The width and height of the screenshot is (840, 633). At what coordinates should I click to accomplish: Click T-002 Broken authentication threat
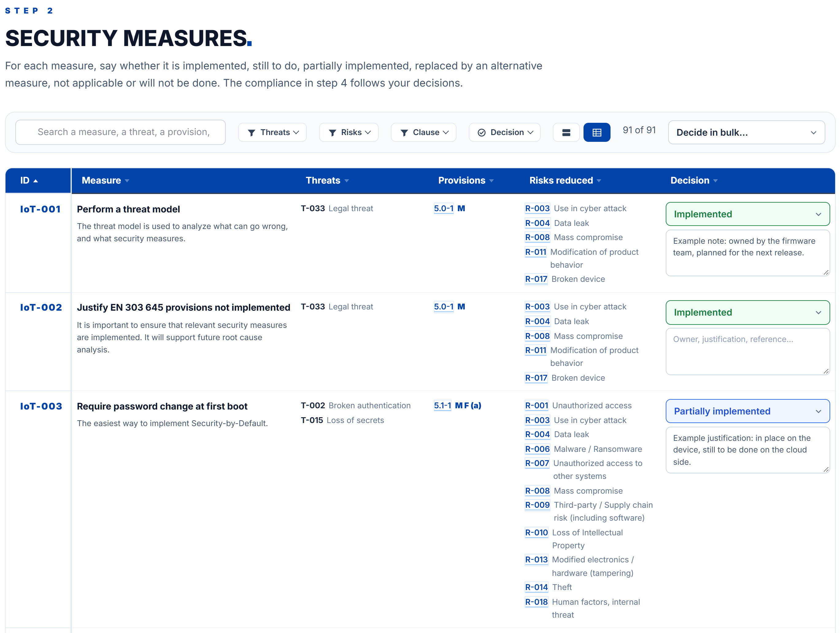[356, 406]
